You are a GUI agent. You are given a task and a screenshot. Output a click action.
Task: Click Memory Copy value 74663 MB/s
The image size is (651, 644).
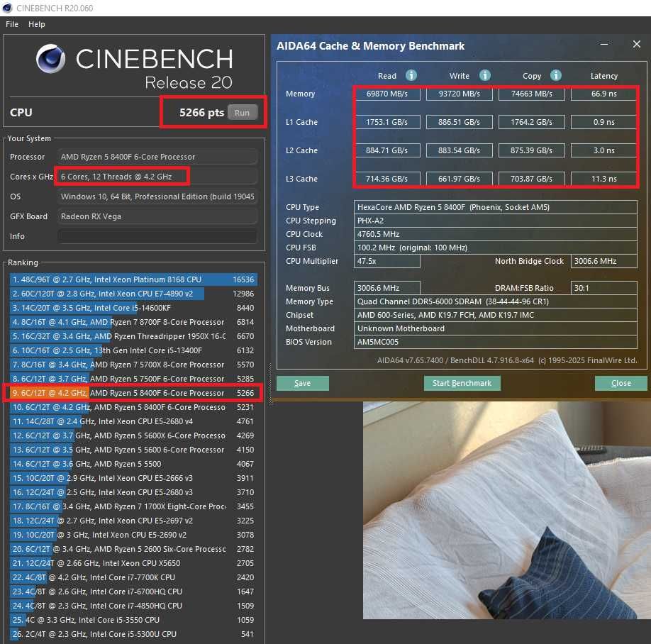pos(531,94)
